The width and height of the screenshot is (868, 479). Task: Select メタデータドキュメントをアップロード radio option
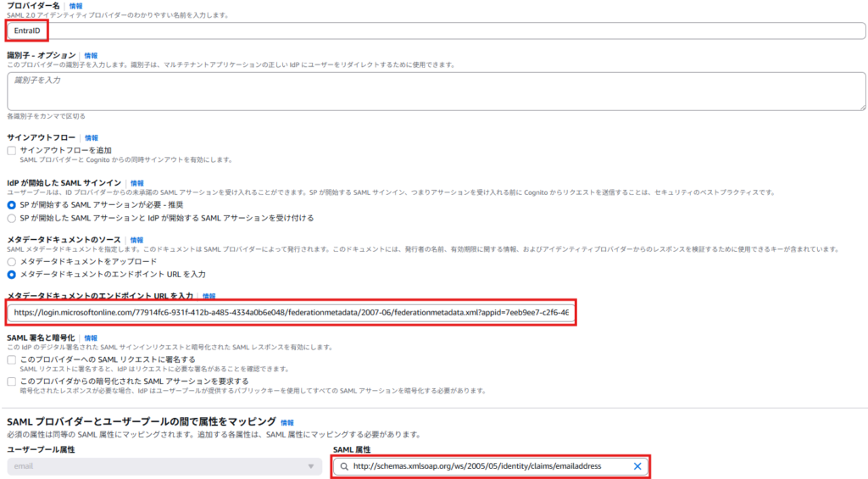coord(12,262)
